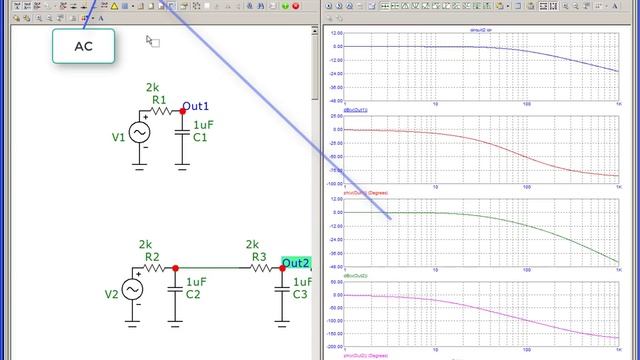Click the zoom-out magnifier in graph toolbar
This screenshot has height=360, width=640.
point(576,6)
